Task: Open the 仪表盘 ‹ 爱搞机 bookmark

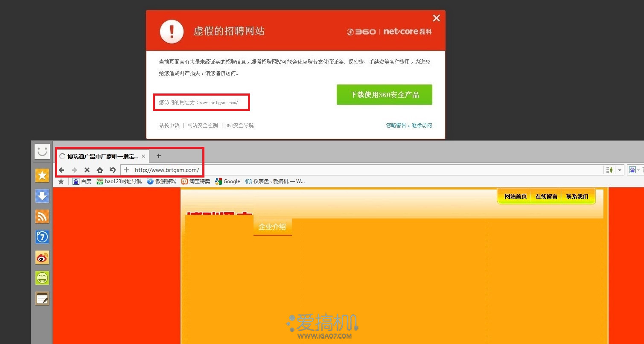Action: (275, 181)
